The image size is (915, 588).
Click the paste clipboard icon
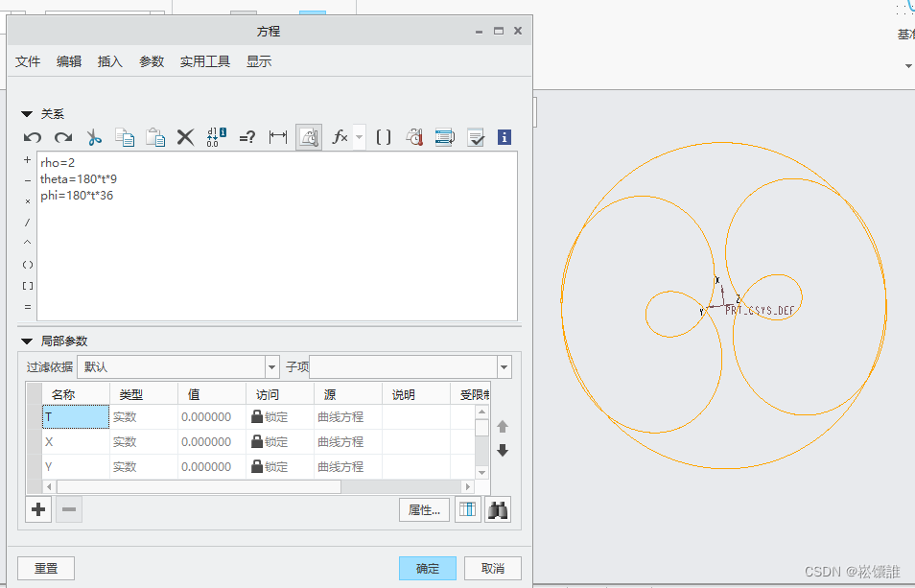(155, 137)
